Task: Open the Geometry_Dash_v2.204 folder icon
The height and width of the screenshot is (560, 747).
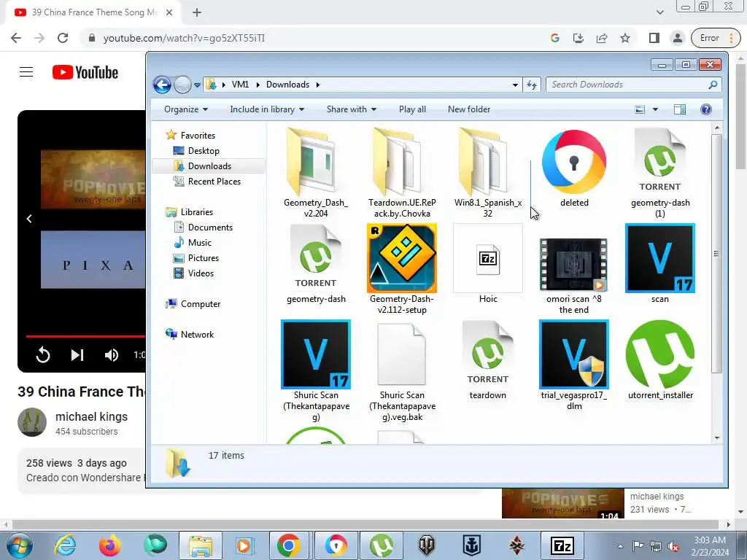Action: coord(316,162)
